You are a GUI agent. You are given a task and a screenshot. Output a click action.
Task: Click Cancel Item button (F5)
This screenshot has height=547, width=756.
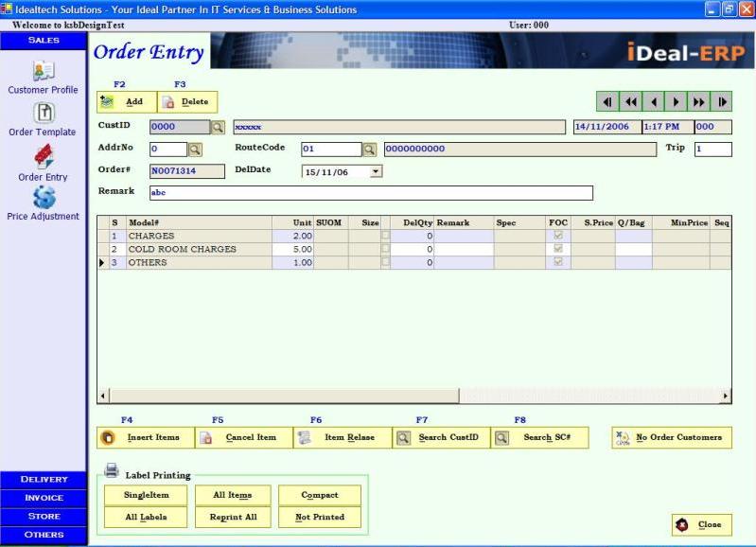(x=244, y=437)
